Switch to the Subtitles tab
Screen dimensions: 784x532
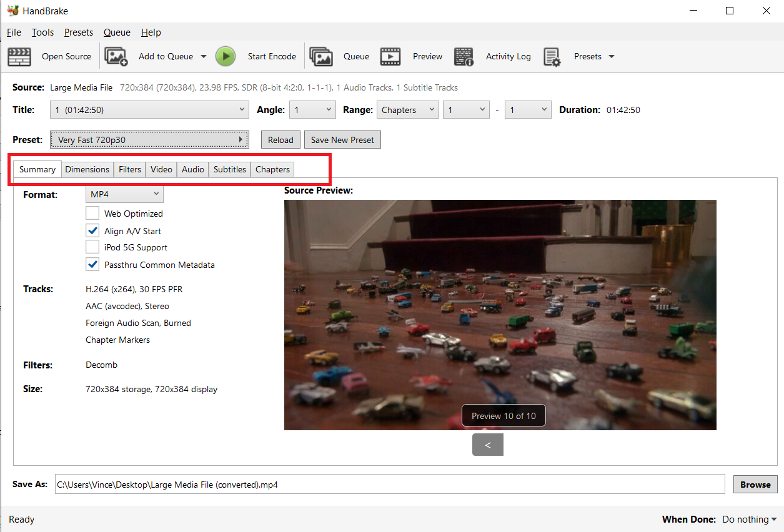point(229,169)
